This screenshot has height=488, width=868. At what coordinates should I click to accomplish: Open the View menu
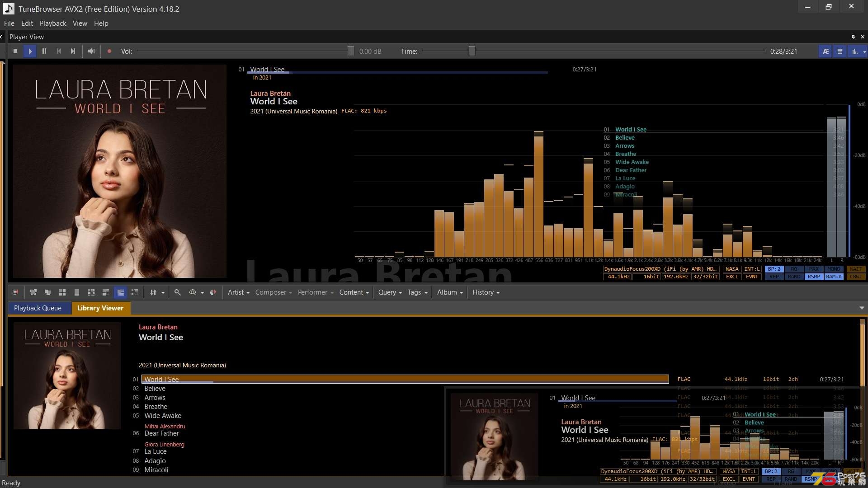(80, 23)
